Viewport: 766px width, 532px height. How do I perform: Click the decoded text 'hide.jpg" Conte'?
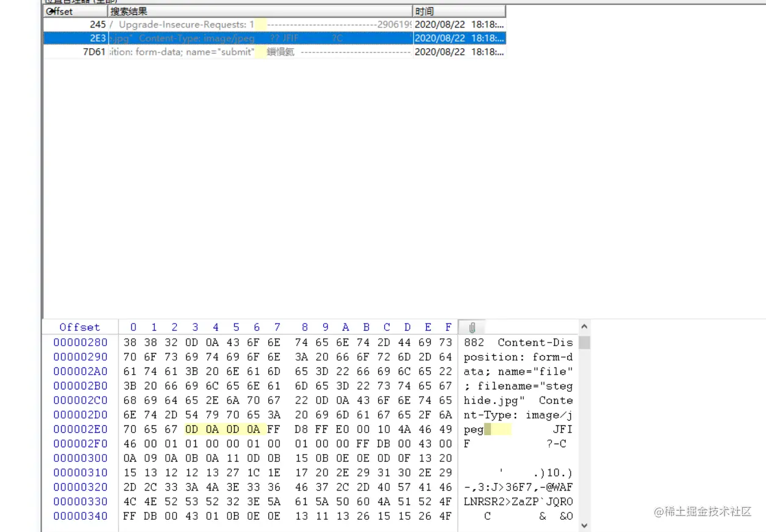point(518,400)
